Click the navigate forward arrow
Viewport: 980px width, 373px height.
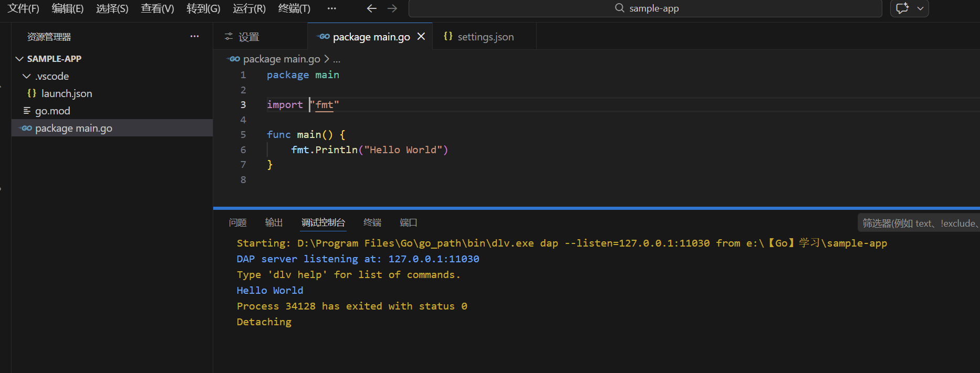click(x=392, y=8)
